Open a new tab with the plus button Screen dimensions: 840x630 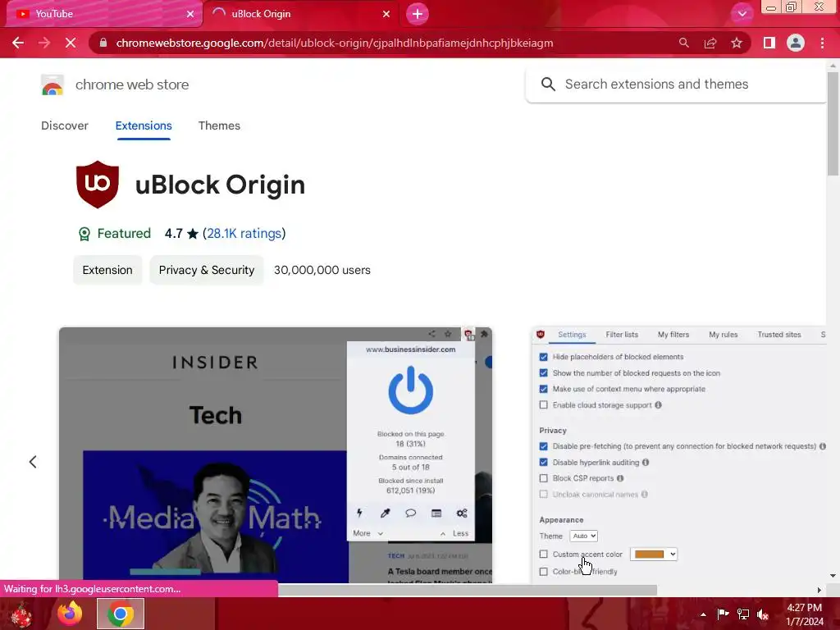[418, 14]
